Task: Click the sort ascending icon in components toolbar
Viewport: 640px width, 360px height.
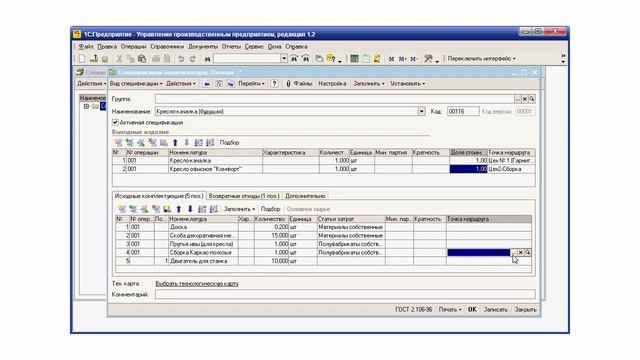Action: pos(202,209)
